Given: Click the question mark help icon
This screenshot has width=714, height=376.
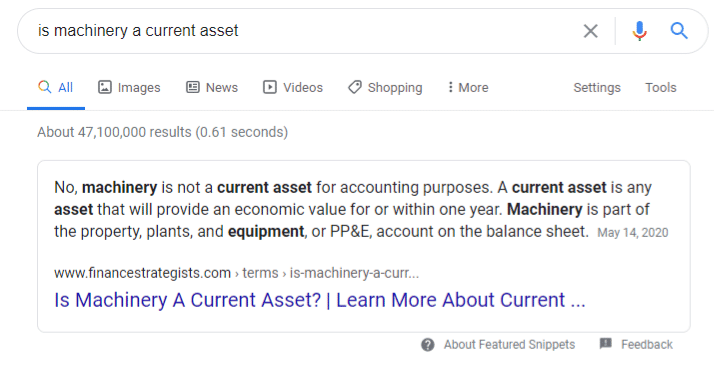Looking at the screenshot, I should [428, 345].
